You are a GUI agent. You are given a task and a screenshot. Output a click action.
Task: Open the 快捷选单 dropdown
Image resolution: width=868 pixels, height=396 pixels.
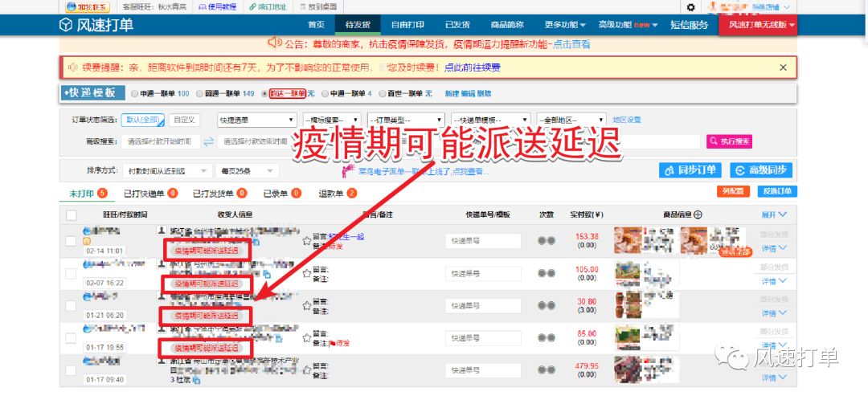coord(256,120)
